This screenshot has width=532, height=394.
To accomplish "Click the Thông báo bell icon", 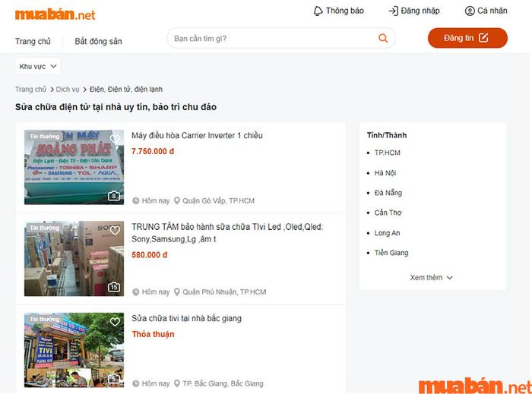I will coord(318,11).
